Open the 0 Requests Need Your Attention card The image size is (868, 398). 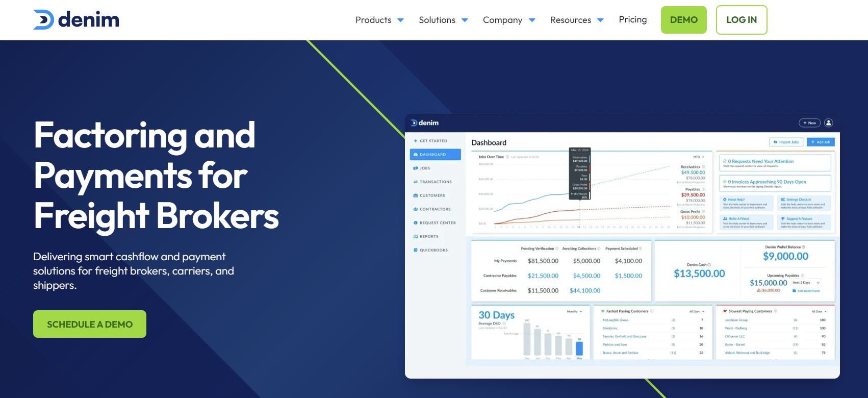pyautogui.click(x=775, y=163)
